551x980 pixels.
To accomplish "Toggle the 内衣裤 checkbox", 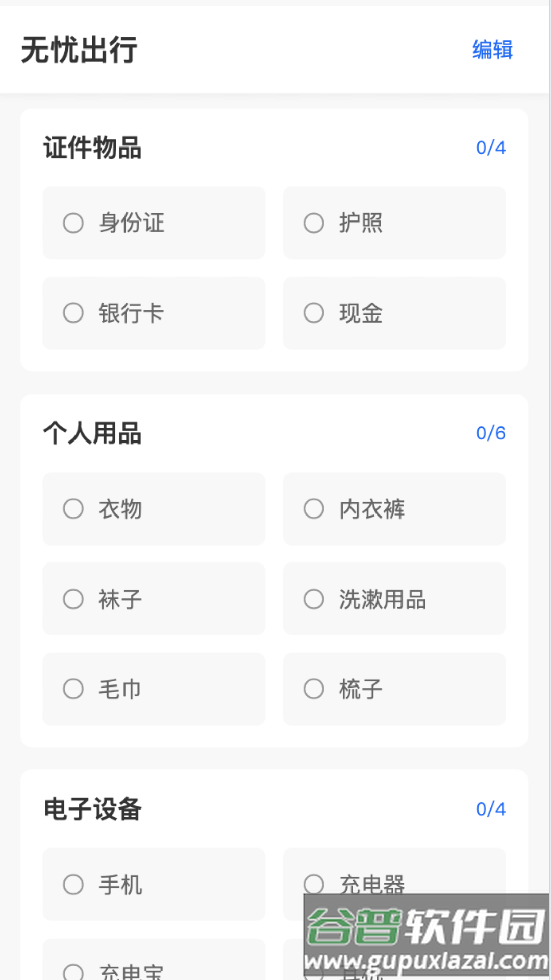I will (x=314, y=509).
